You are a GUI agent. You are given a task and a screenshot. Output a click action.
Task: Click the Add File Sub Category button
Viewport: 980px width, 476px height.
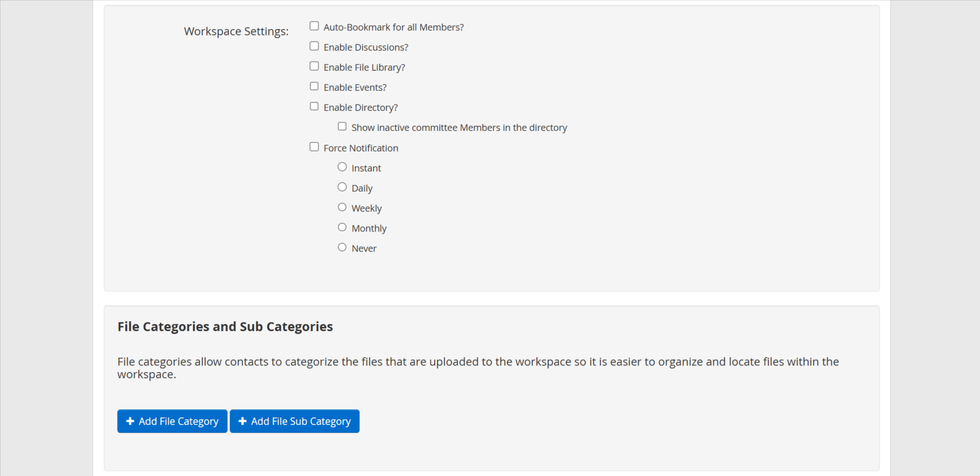click(x=294, y=421)
